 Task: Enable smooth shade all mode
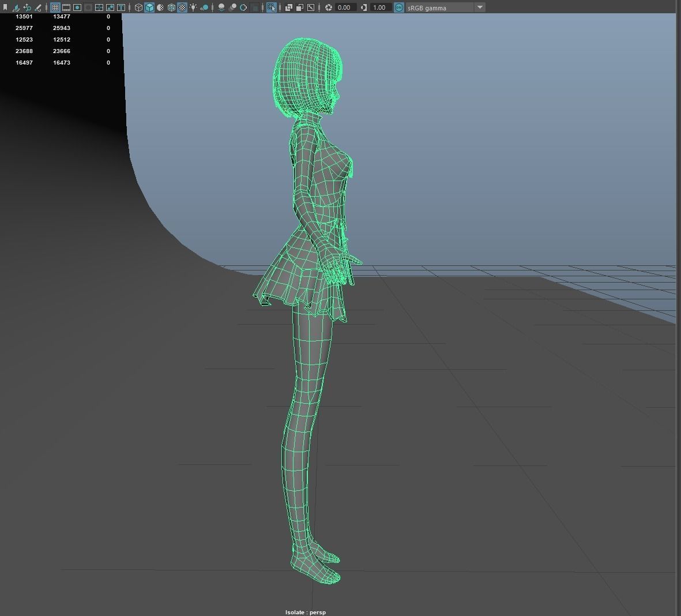click(149, 7)
